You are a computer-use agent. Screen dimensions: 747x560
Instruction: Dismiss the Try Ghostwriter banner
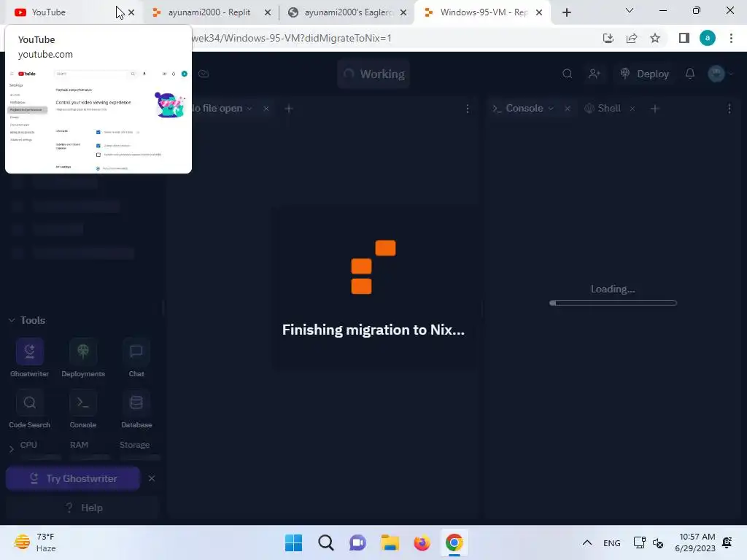[152, 478]
